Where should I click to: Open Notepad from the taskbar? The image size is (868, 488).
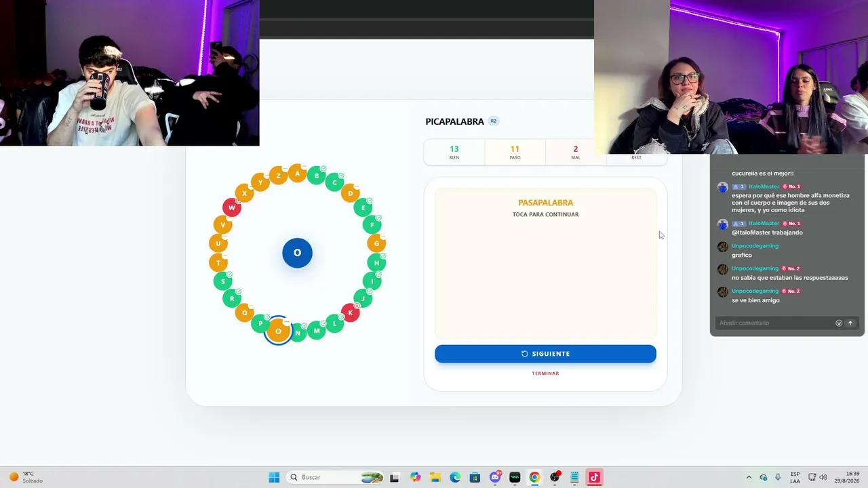pos(574,477)
